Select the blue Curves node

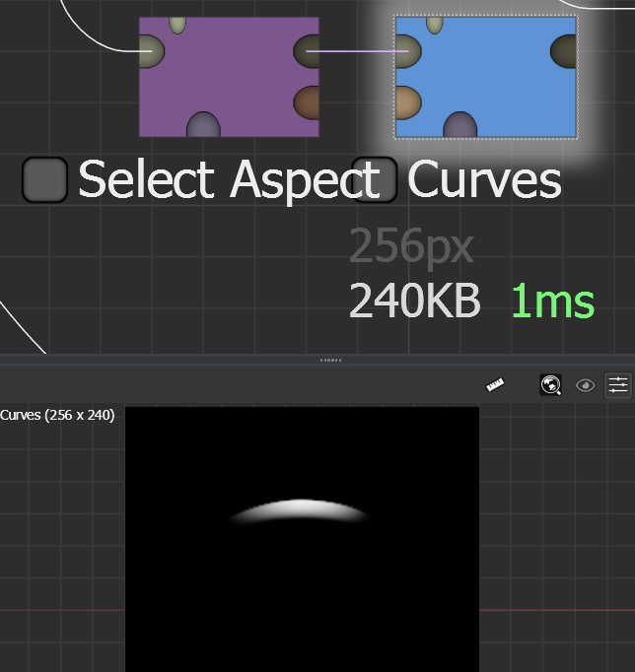[486, 77]
